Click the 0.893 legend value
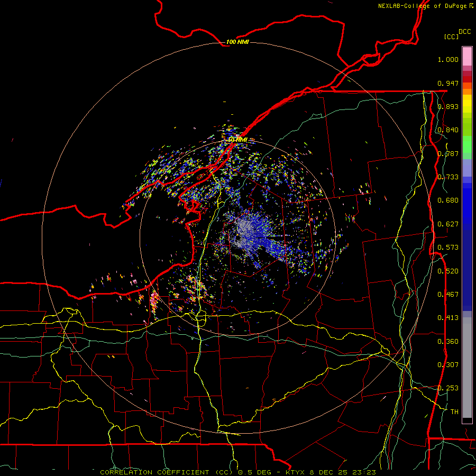The image size is (476, 476). pyautogui.click(x=448, y=106)
